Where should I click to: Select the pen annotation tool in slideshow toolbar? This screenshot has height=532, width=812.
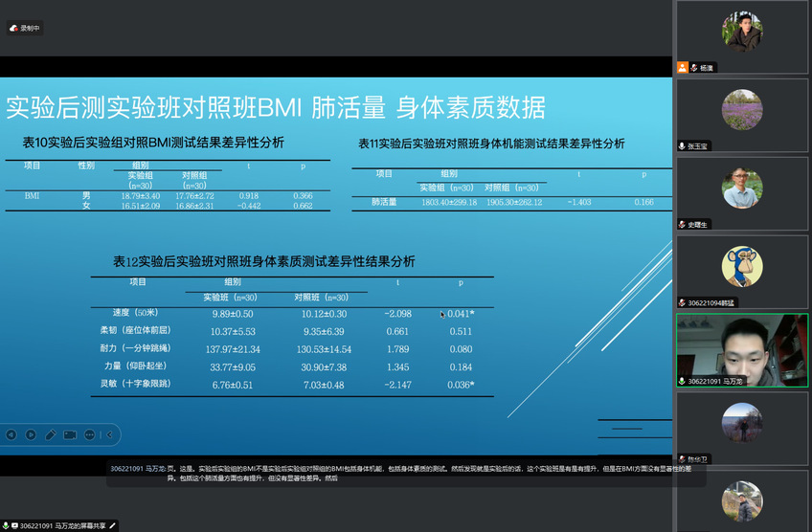tap(50, 434)
